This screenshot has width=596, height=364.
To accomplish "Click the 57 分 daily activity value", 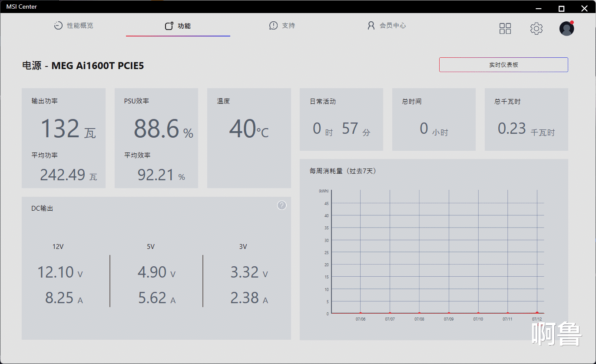I will [356, 129].
